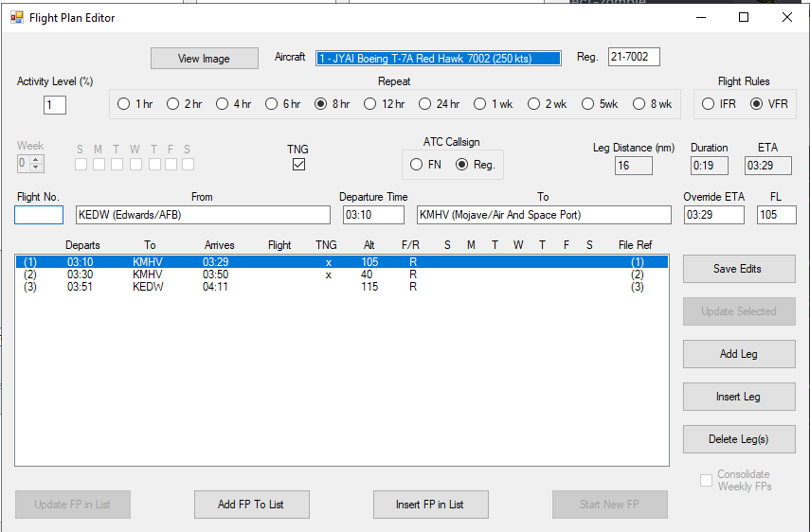Click arrival time 03:50 in leg 2
810x532 pixels.
pyautogui.click(x=215, y=275)
